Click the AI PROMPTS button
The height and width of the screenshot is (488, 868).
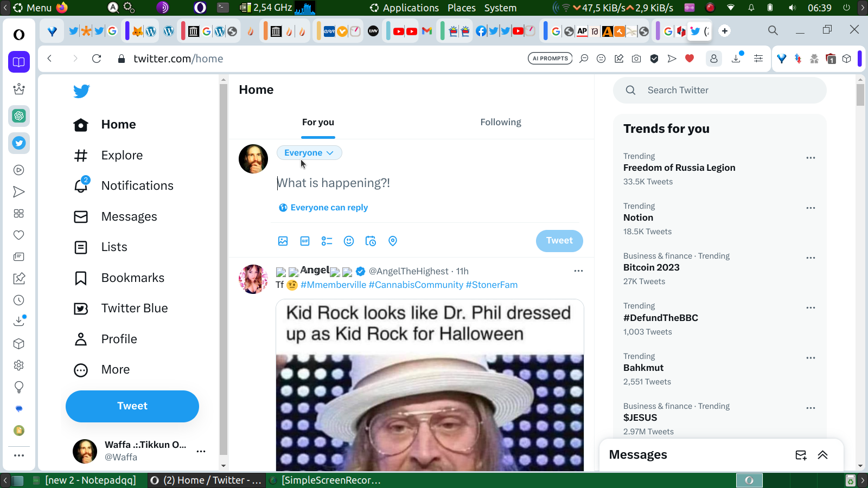550,59
